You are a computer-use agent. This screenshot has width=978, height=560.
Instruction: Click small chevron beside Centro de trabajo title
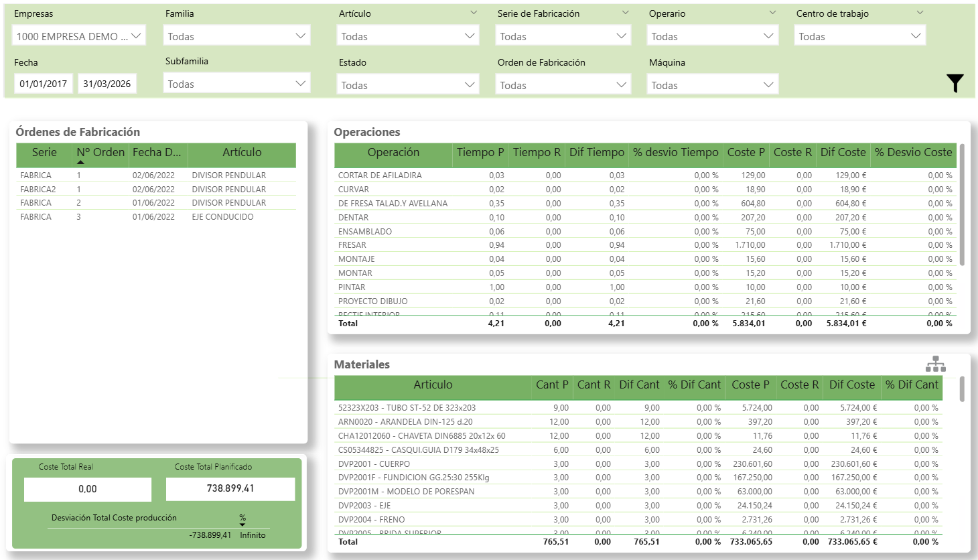(x=920, y=13)
